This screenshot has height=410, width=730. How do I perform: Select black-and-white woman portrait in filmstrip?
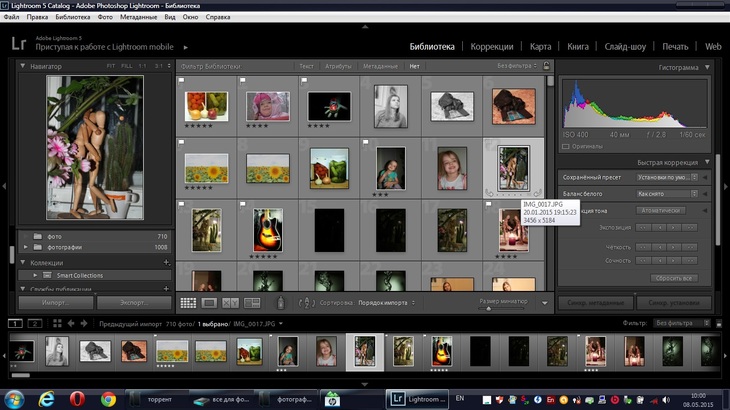(x=57, y=351)
